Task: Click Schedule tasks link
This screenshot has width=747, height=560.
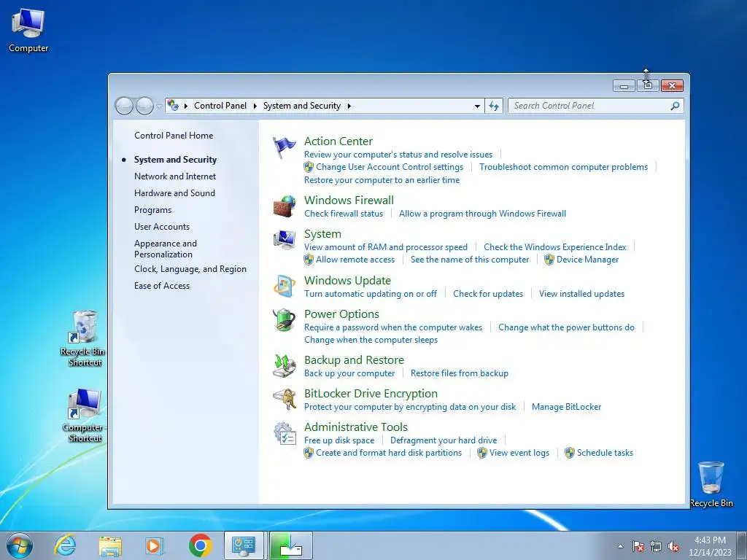Action: 605,453
